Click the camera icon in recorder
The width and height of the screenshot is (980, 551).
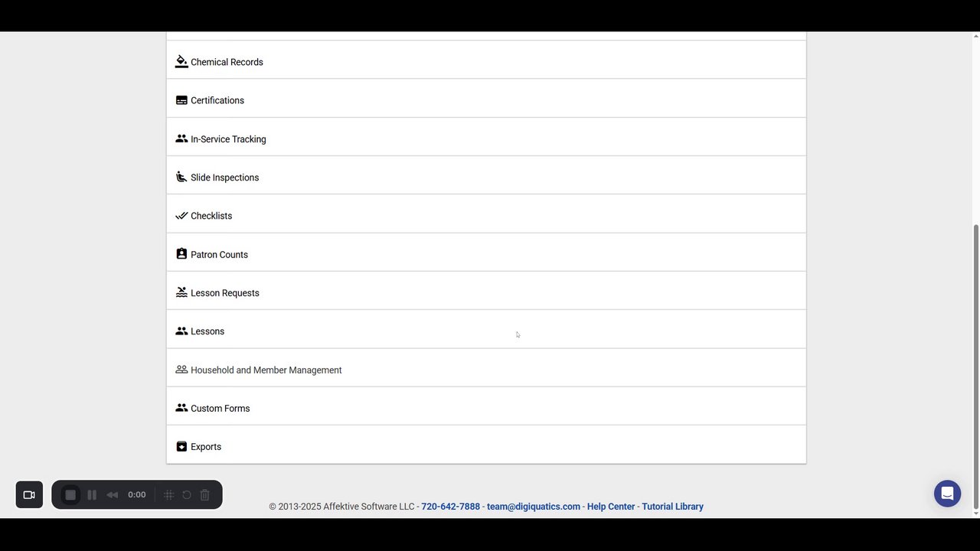click(x=29, y=494)
